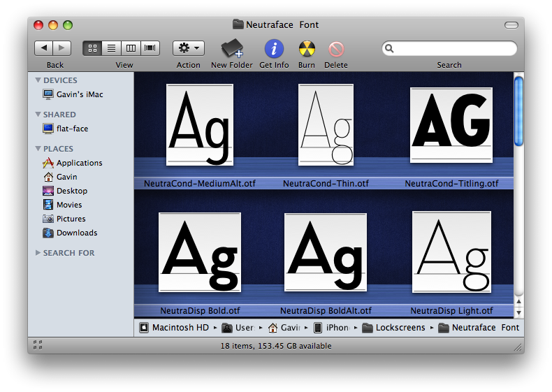Image resolution: width=552 pixels, height=392 pixels.
Task: Select the NeutraDisp BoldAlt.otf font thumbnail
Action: click(x=326, y=252)
